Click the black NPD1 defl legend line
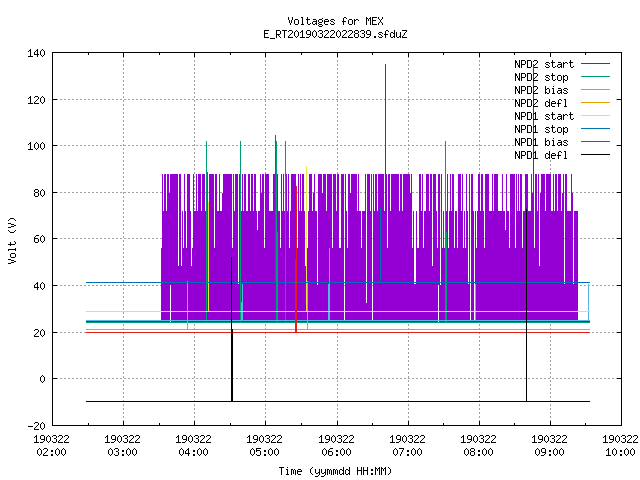Screen dimensions: 640x480 pos(596,155)
